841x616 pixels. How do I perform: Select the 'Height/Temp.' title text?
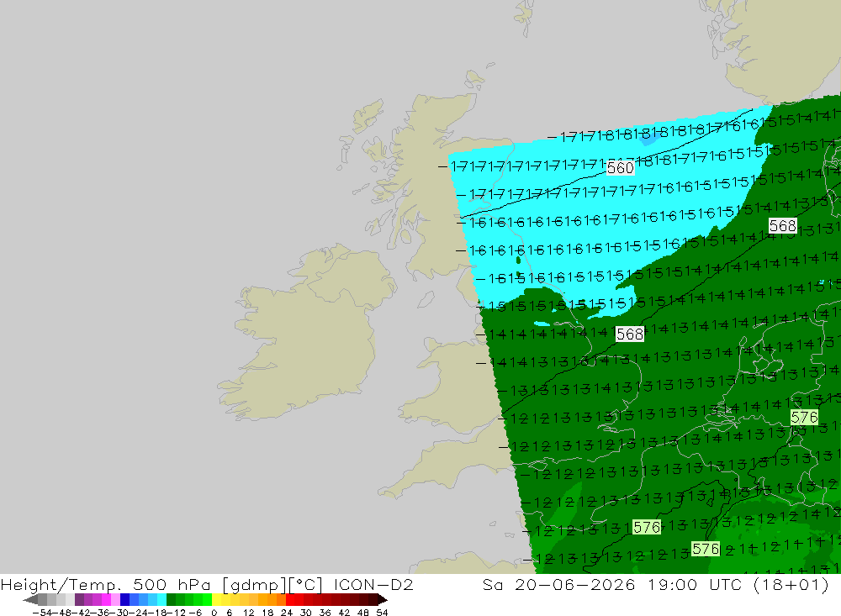(x=61, y=584)
